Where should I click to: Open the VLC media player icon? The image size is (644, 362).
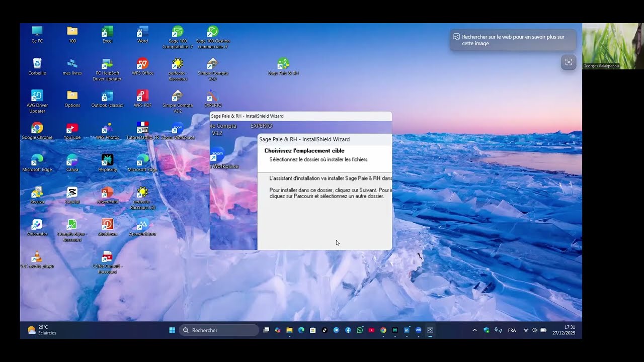click(37, 259)
